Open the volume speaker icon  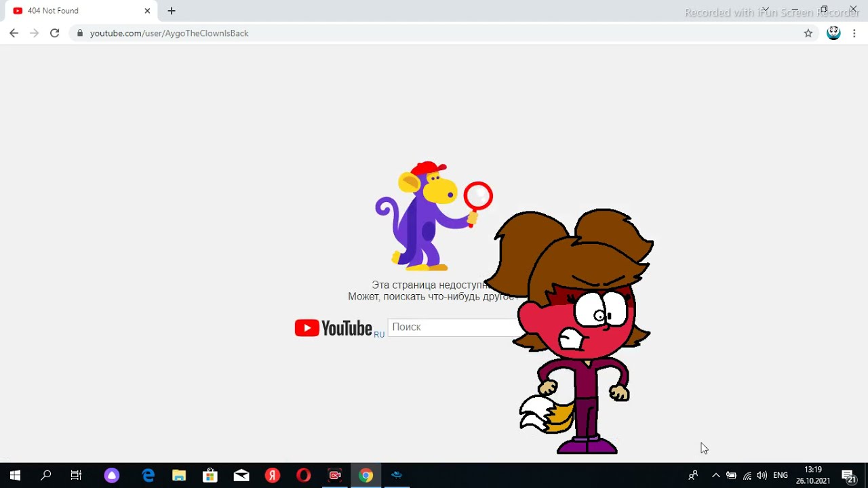point(762,475)
